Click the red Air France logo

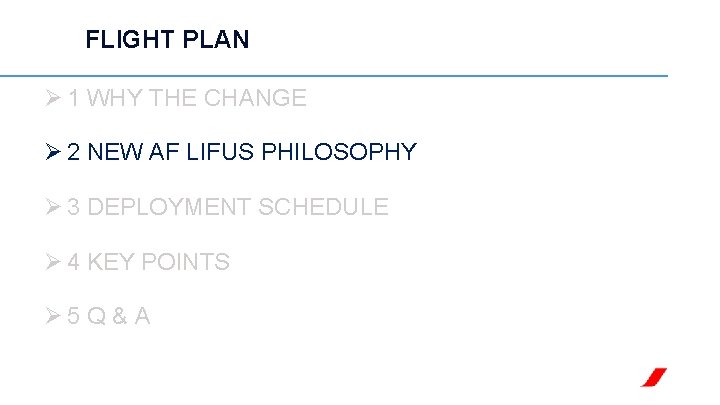click(653, 377)
